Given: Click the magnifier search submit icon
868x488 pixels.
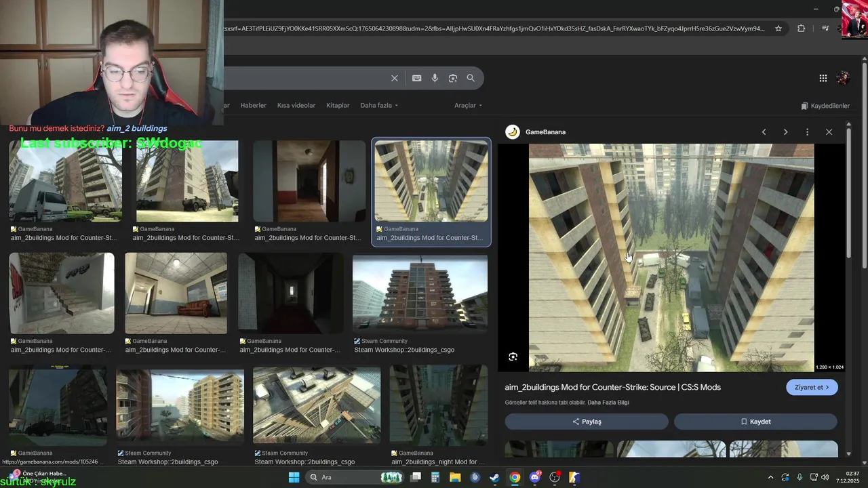Looking at the screenshot, I should (471, 78).
